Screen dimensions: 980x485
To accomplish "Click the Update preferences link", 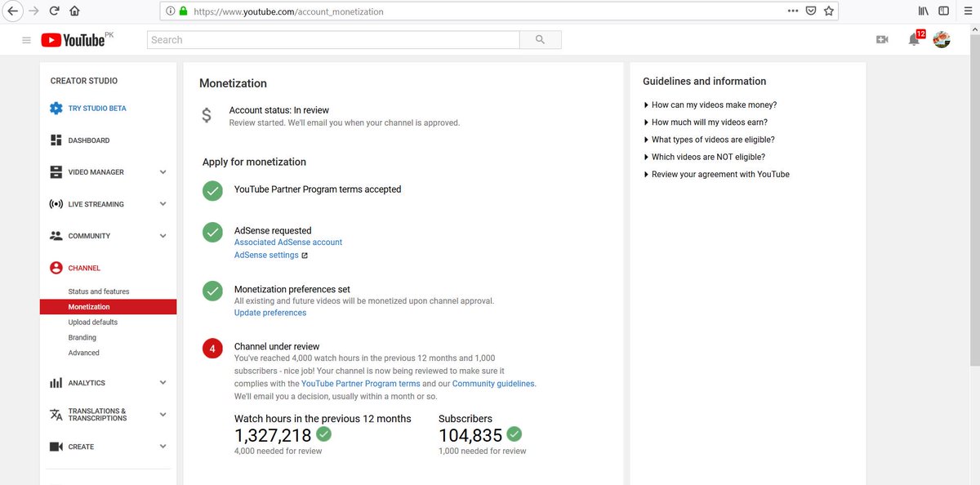I will pos(270,313).
